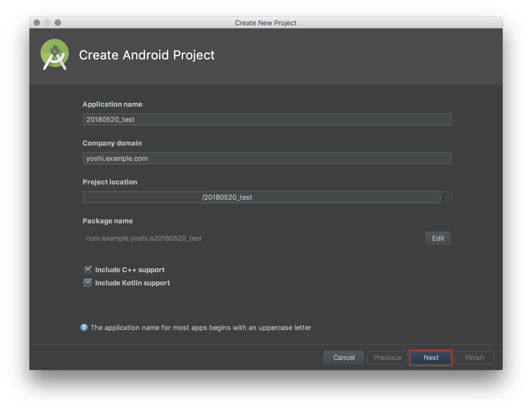Click the Project location label
Screen dimensions: 532x412
click(x=110, y=182)
